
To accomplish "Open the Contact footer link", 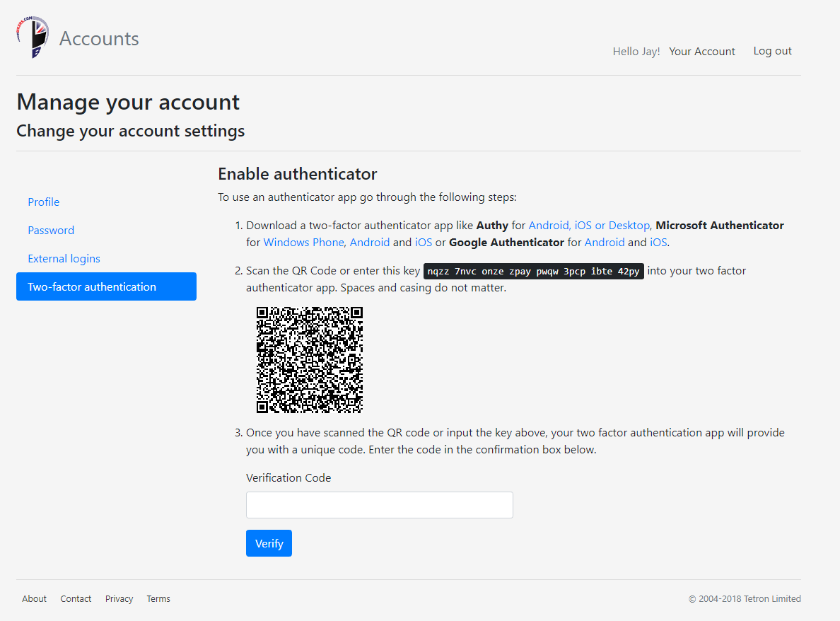I will coord(76,599).
